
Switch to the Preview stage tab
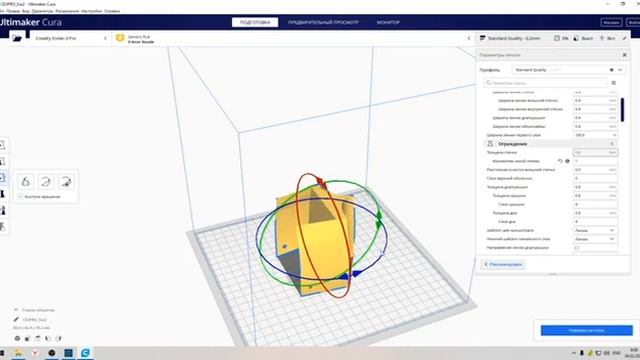click(323, 22)
